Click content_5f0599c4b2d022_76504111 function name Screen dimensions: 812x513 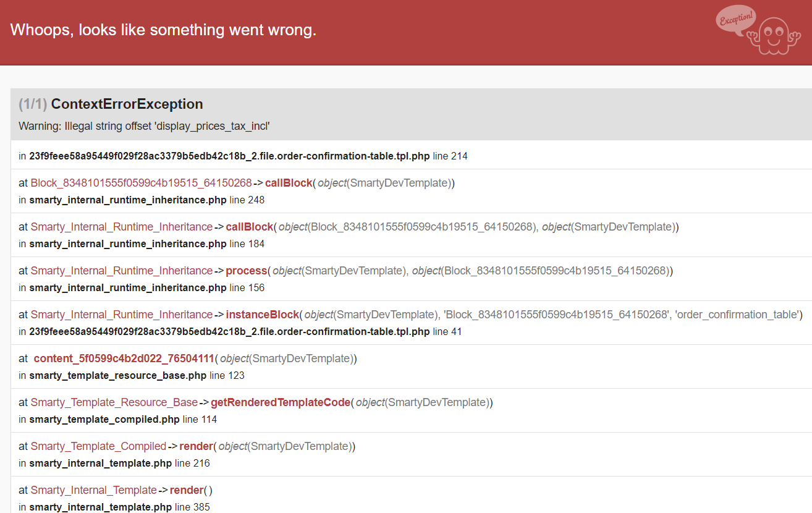point(124,358)
